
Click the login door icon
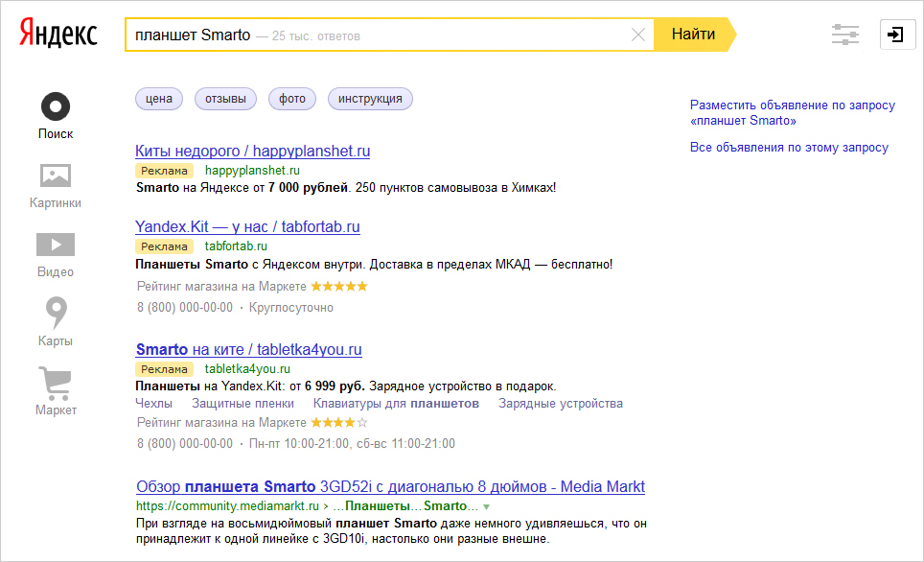click(896, 35)
